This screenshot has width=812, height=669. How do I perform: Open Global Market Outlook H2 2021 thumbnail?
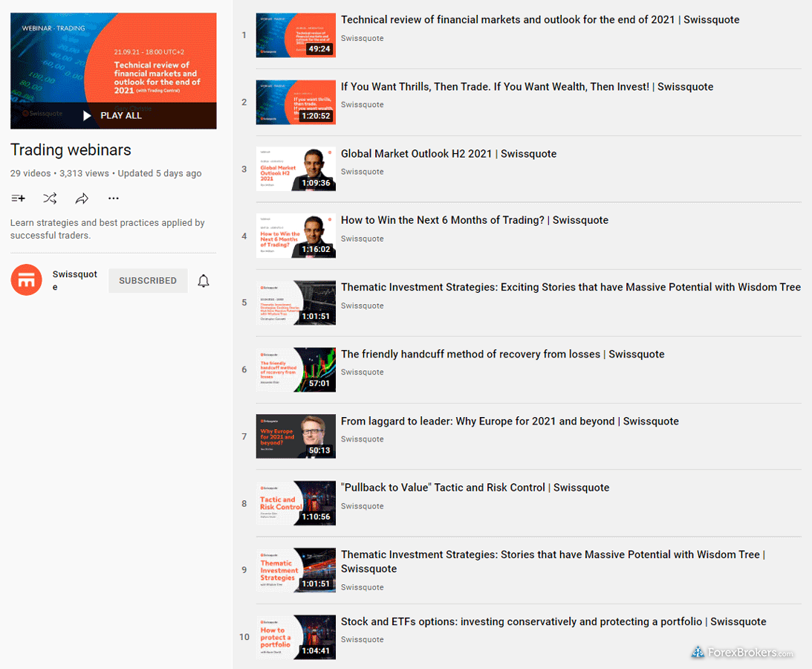click(x=296, y=169)
